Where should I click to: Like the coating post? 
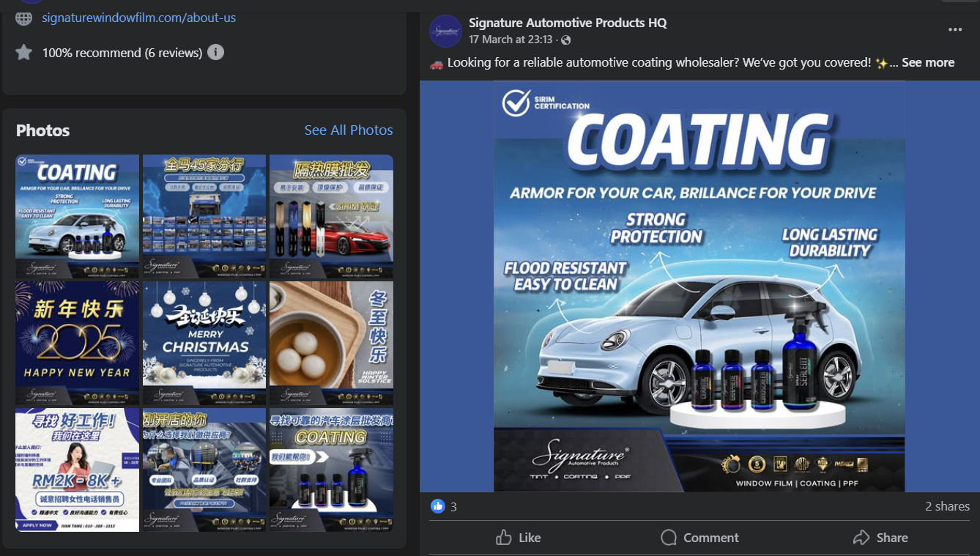[518, 538]
